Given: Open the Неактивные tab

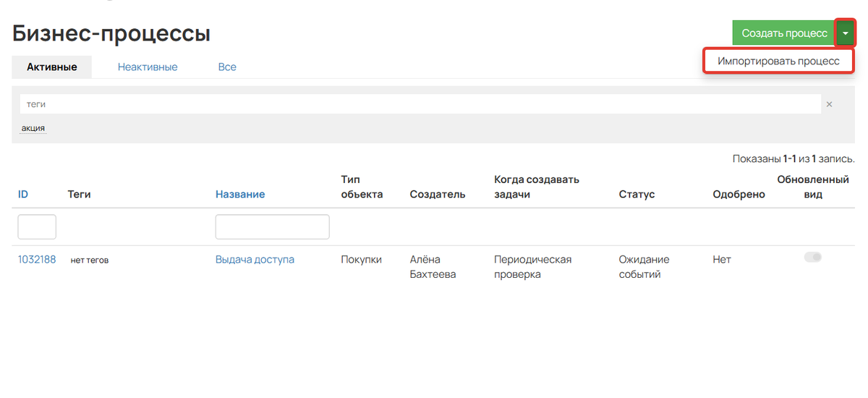Looking at the screenshot, I should tap(148, 67).
